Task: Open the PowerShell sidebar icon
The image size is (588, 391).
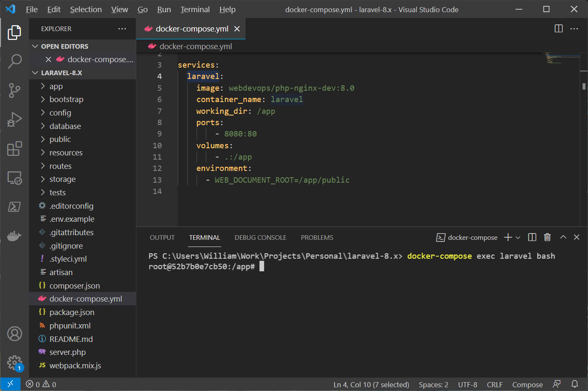Action: (14, 207)
